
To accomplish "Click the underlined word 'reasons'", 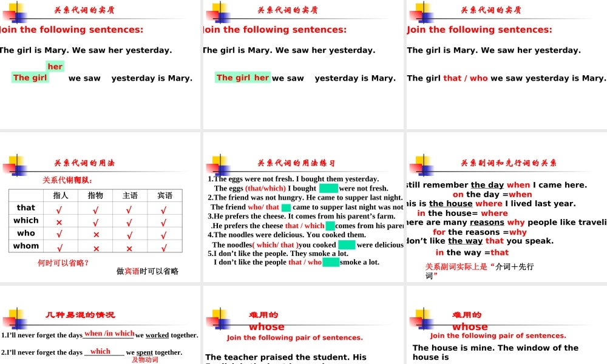I will [x=487, y=223].
